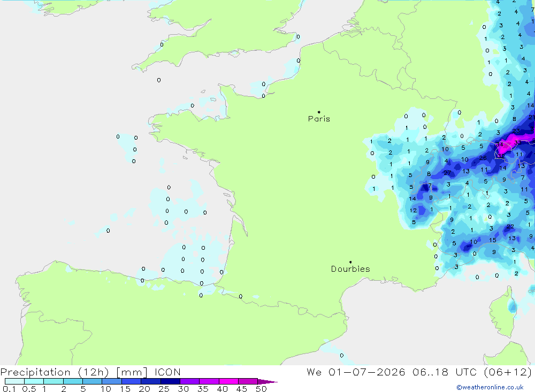The width and height of the screenshot is (535, 392).
Task: Pick the 0.5–1 mm legend swatch
Action: click(34, 381)
